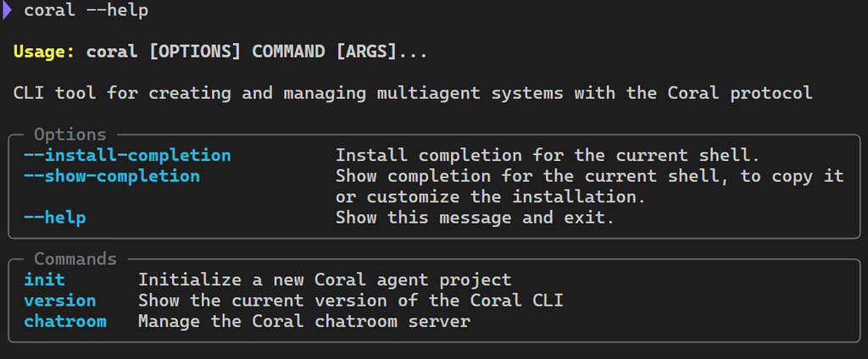Click the 'Commands' section heading
Image resolution: width=868 pixels, height=359 pixels.
[75, 259]
